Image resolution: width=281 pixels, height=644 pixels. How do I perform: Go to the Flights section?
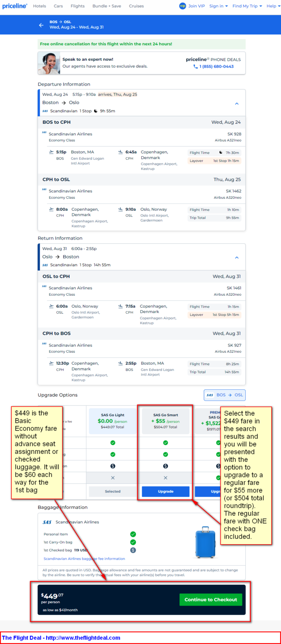coord(78,6)
